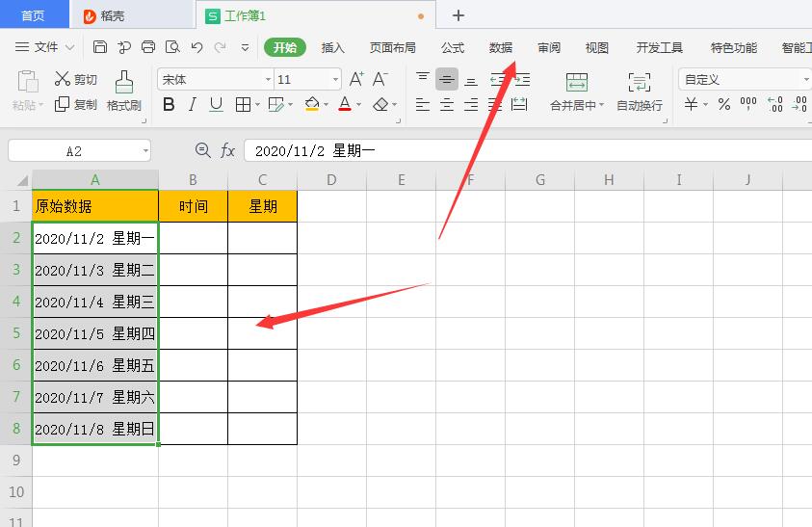The image size is (812, 527).
Task: Open Print Preview icon
Action: tap(172, 47)
